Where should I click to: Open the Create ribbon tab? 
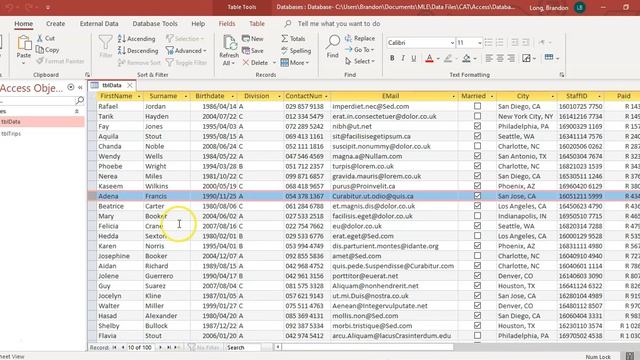56,24
